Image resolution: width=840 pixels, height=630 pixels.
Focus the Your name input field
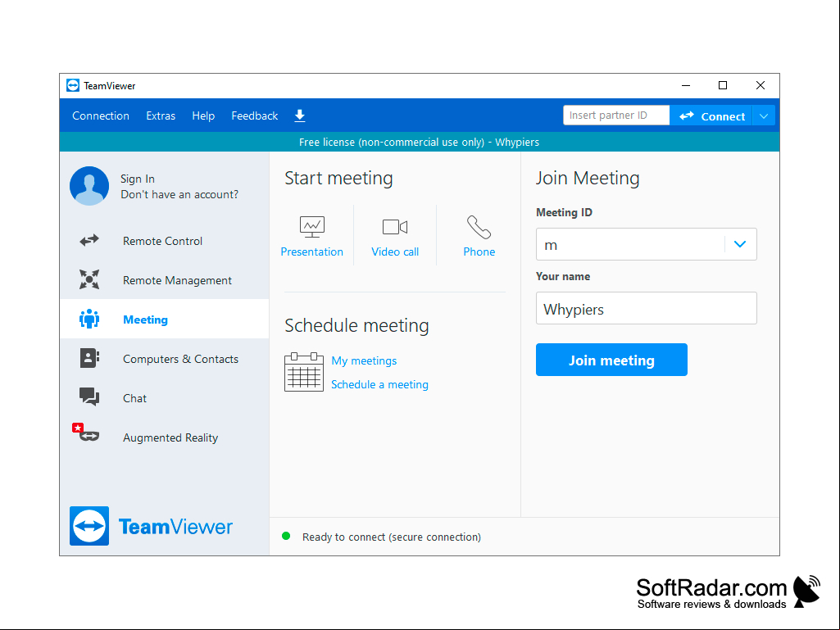point(646,308)
